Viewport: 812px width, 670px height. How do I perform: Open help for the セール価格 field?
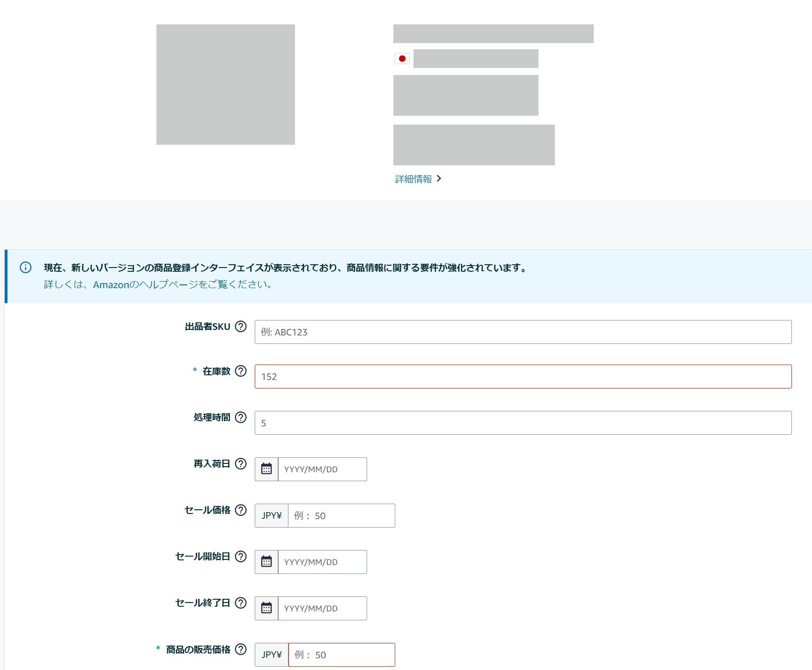241,510
